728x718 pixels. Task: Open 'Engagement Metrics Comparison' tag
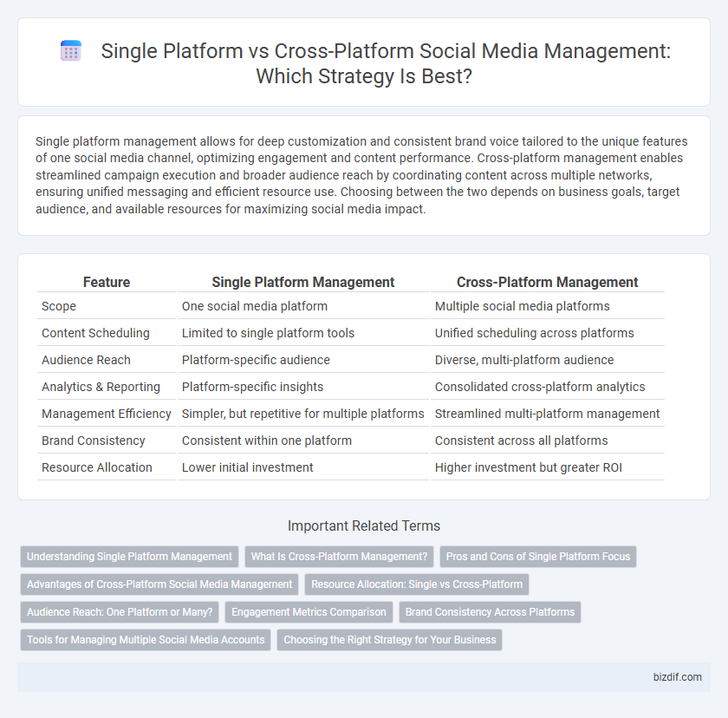point(309,612)
